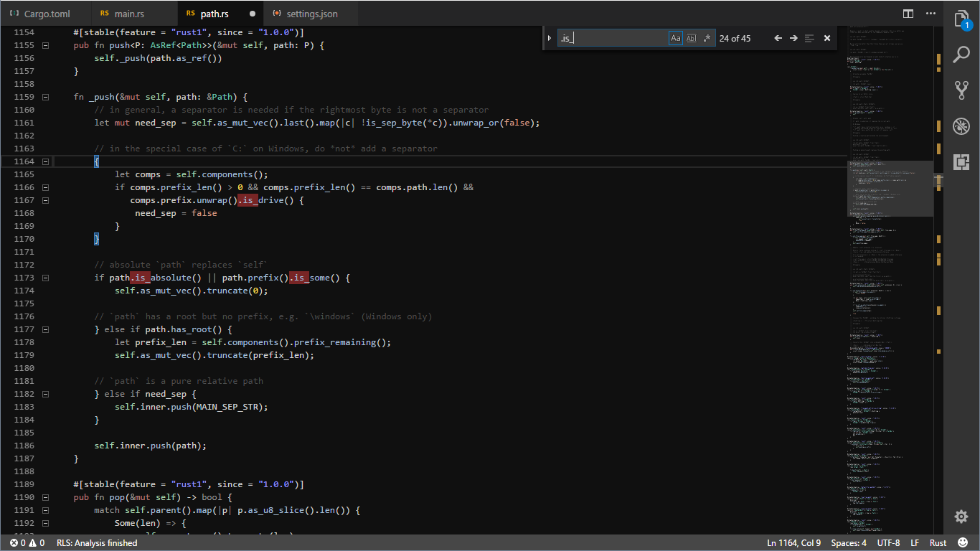The height and width of the screenshot is (551, 980).
Task: Click RLS: Analysis finished in status bar
Action: 96,543
